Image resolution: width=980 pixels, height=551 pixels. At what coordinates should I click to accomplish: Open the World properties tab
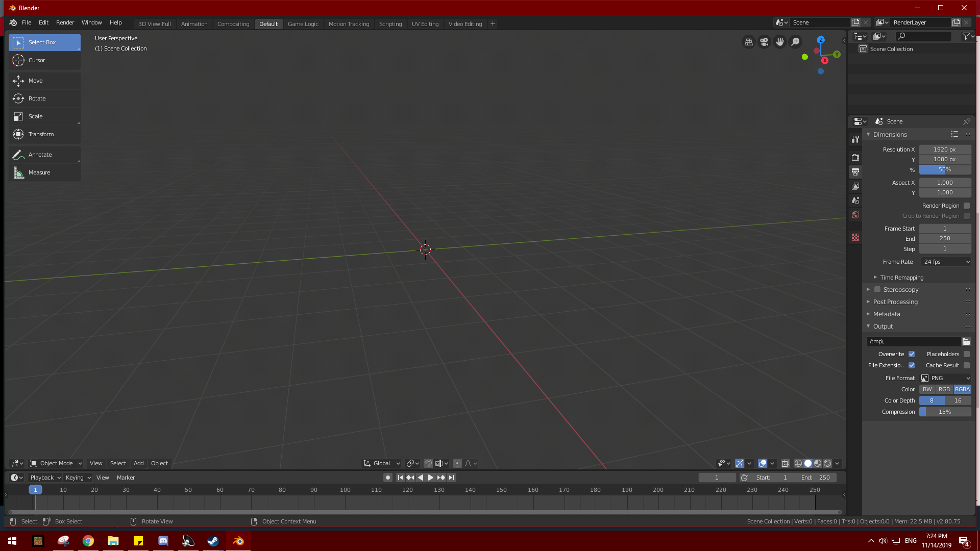(855, 215)
